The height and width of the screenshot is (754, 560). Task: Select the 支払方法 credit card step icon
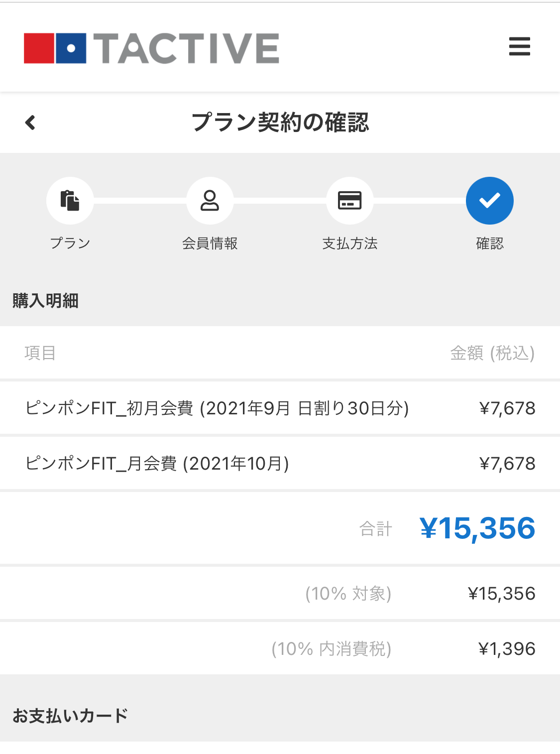click(x=350, y=201)
